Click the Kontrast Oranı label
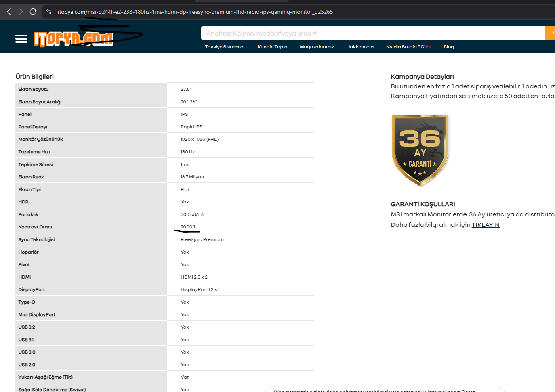Image resolution: width=555 pixels, height=392 pixels. point(35,227)
